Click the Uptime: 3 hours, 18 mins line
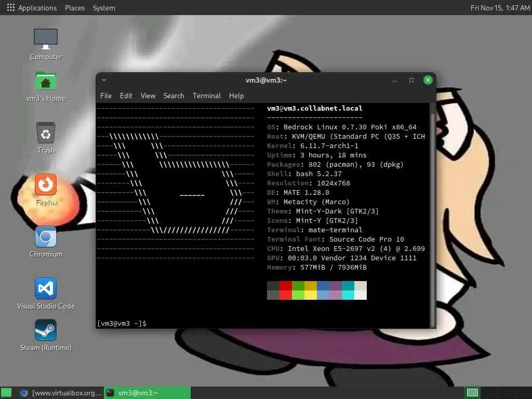 317,155
